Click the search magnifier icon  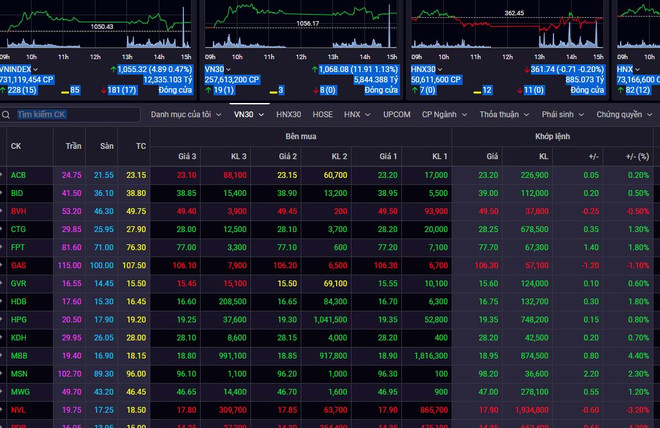tap(8, 115)
